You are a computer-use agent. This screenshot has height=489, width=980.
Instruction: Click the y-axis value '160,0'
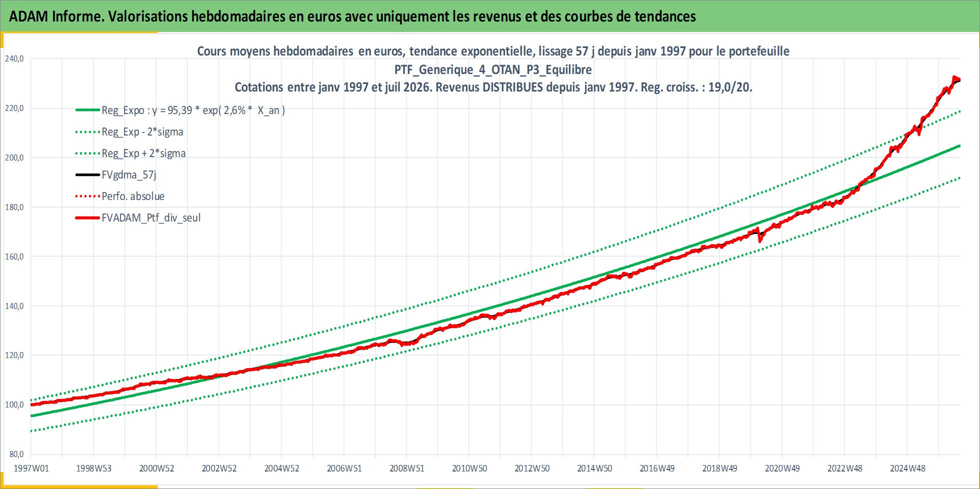pos(15,256)
